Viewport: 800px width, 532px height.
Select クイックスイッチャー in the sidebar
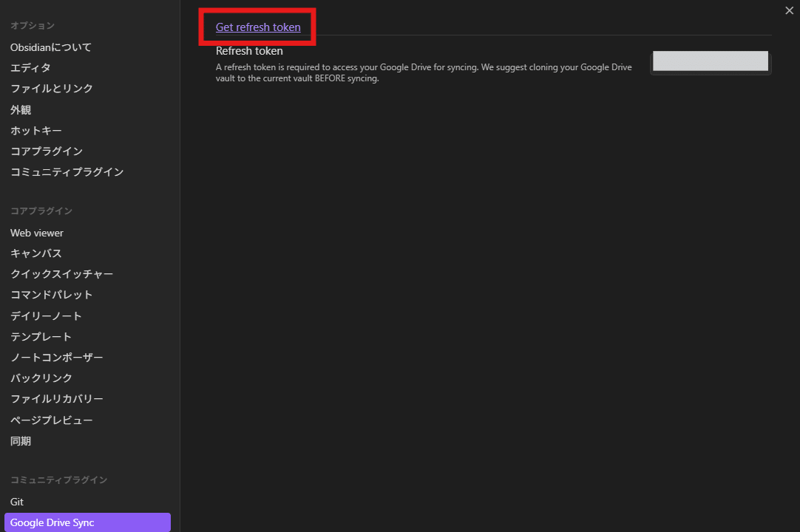61,273
